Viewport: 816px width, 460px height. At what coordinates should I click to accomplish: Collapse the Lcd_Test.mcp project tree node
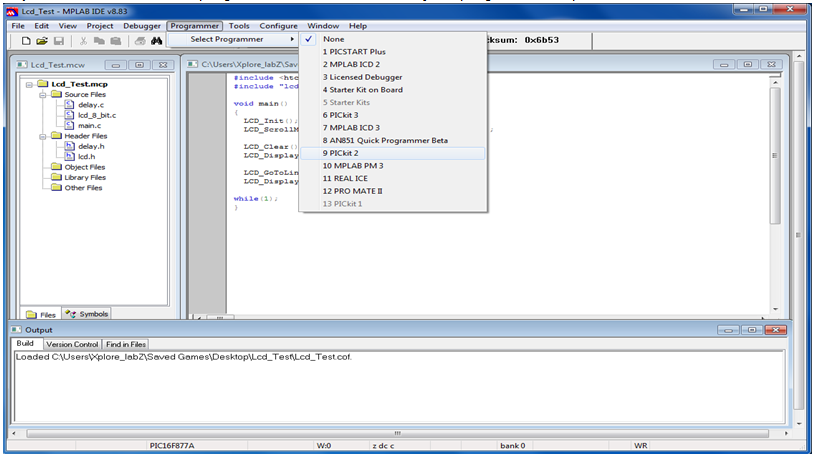(29, 84)
